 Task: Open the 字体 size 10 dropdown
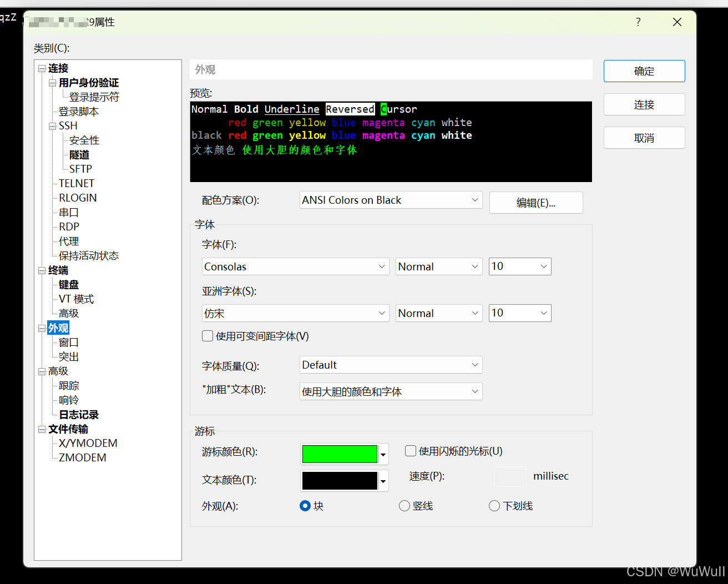(x=520, y=266)
